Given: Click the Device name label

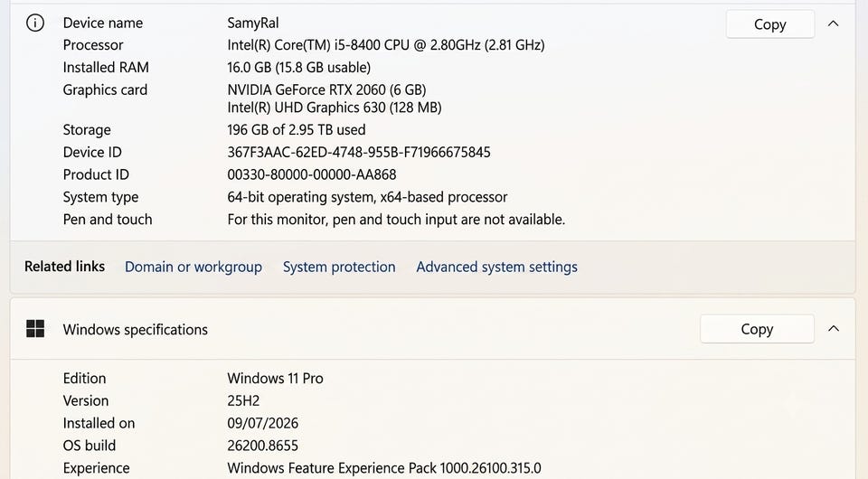Looking at the screenshot, I should [x=103, y=23].
